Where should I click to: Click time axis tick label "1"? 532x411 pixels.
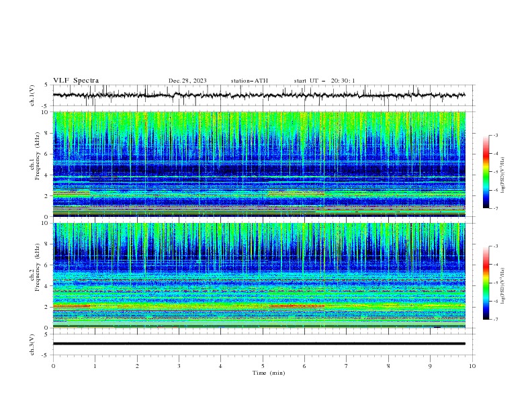tap(95, 366)
